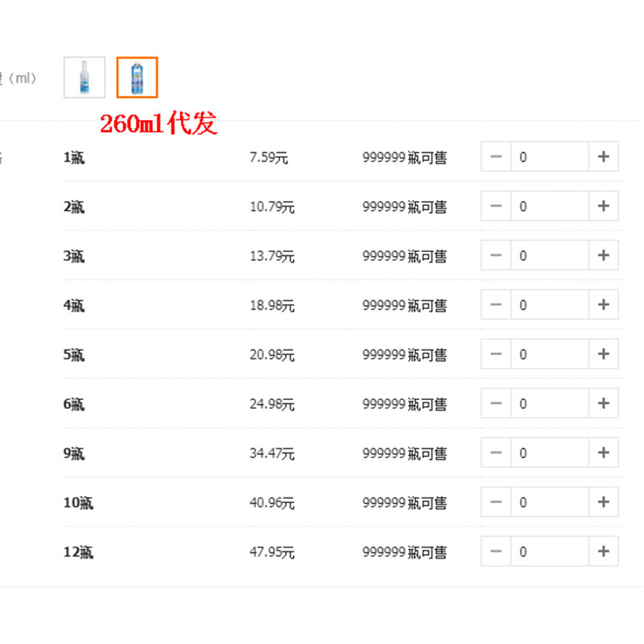Image resolution: width=644 pixels, height=644 pixels.
Task: Decrease quantity for 1瓶 row
Action: click(x=496, y=157)
